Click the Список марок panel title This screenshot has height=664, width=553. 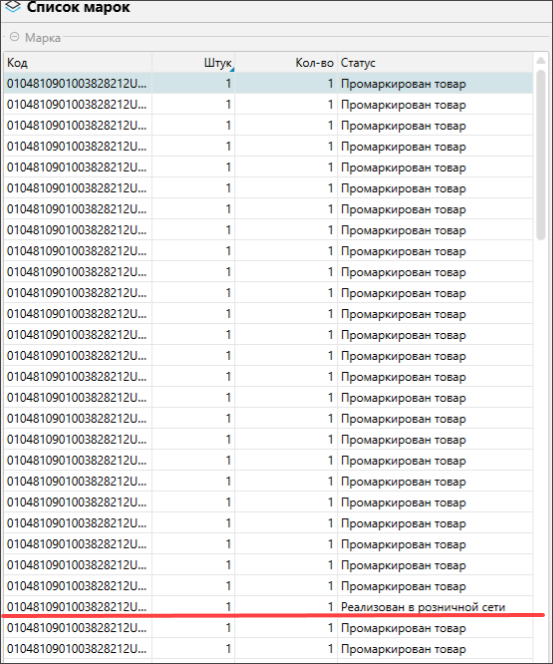point(78,7)
